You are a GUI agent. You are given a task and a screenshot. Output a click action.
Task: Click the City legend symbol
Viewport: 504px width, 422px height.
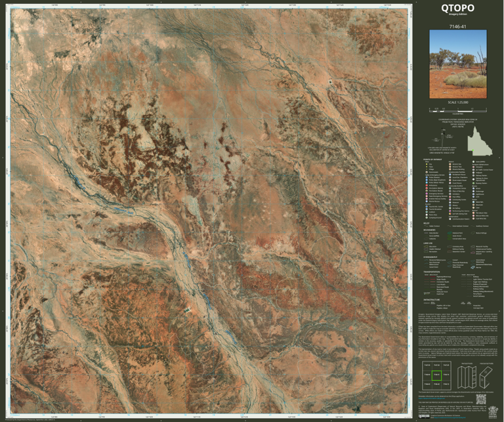427,164
